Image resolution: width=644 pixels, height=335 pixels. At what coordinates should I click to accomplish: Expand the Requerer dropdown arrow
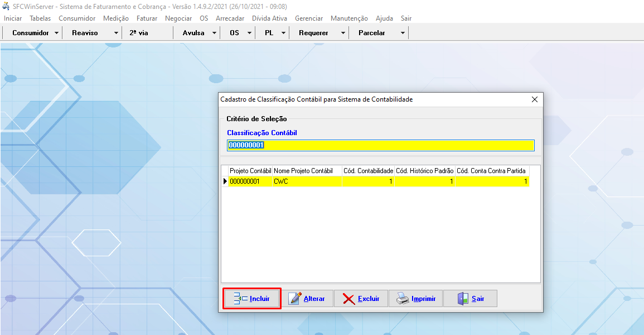pos(343,33)
